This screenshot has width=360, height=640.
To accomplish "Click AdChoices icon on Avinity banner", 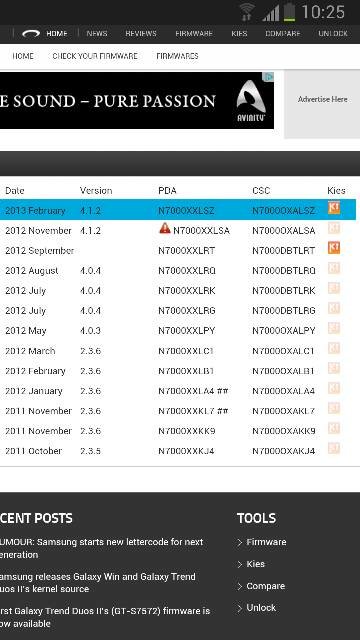I will (x=269, y=77).
